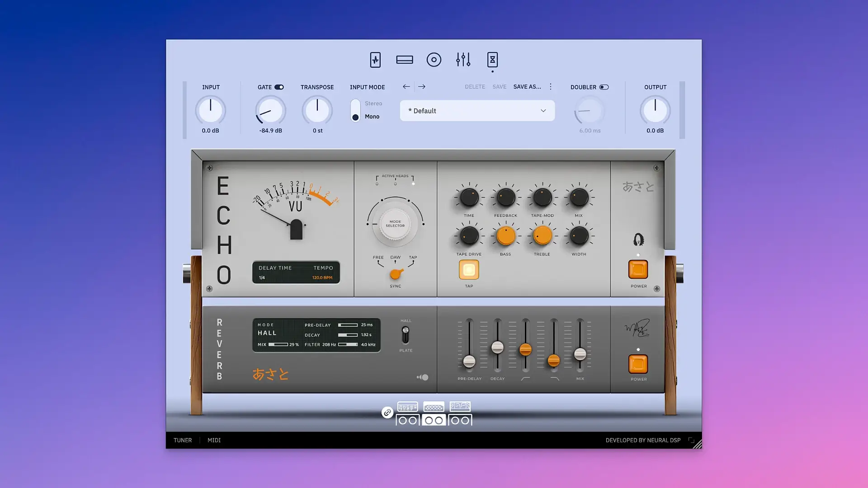The image size is (868, 488).
Task: Click the reverb DECAY fader handle
Action: pos(497,347)
